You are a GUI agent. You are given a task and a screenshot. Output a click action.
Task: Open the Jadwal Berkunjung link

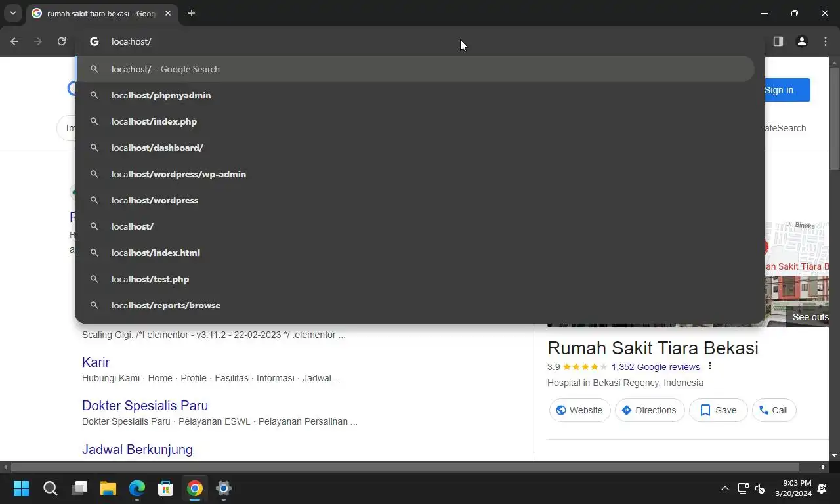[x=137, y=450]
